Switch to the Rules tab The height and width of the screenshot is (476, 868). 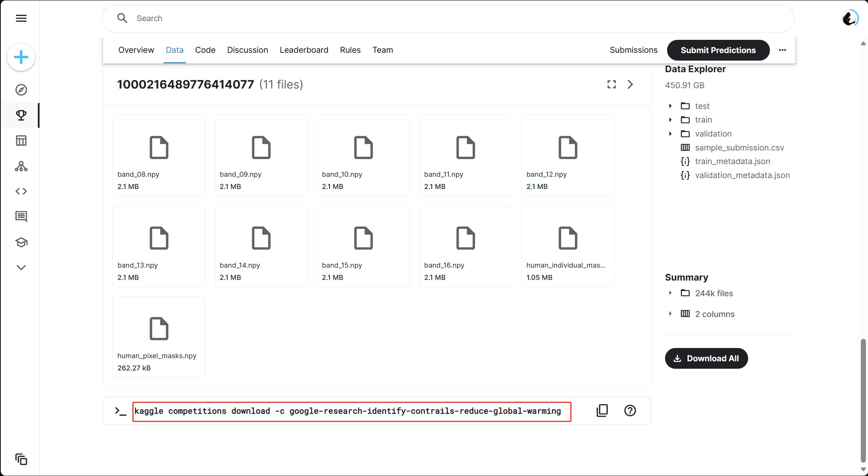pyautogui.click(x=350, y=50)
